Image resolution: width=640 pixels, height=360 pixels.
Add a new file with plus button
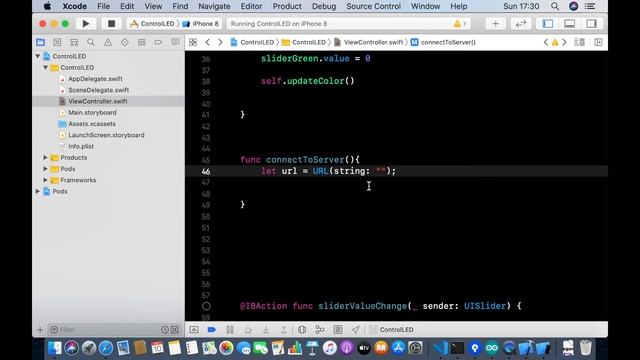(40, 329)
